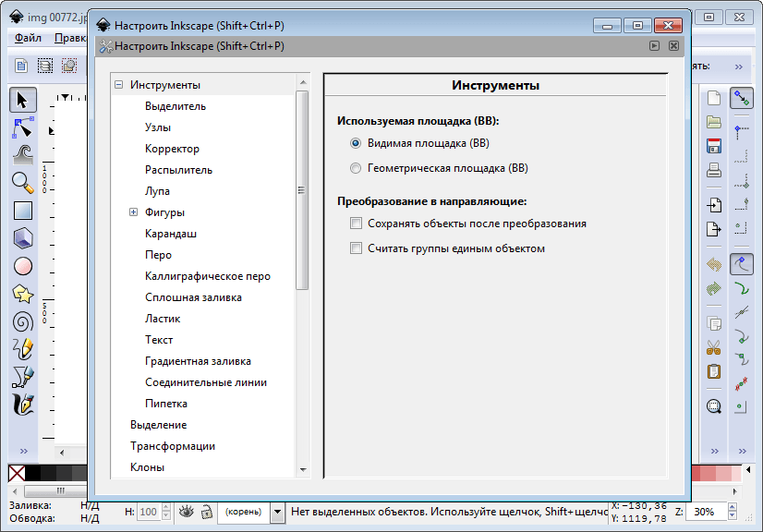
Task: Click the Redo arrow icon
Action: (714, 288)
